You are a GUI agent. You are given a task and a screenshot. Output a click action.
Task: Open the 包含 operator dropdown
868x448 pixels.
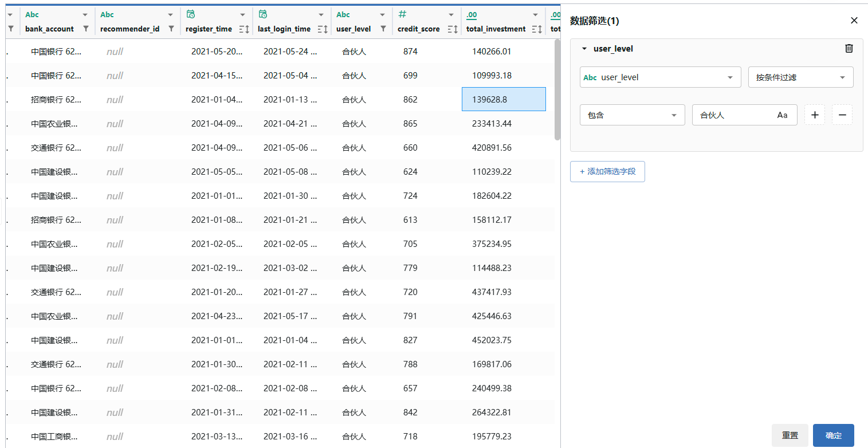633,115
